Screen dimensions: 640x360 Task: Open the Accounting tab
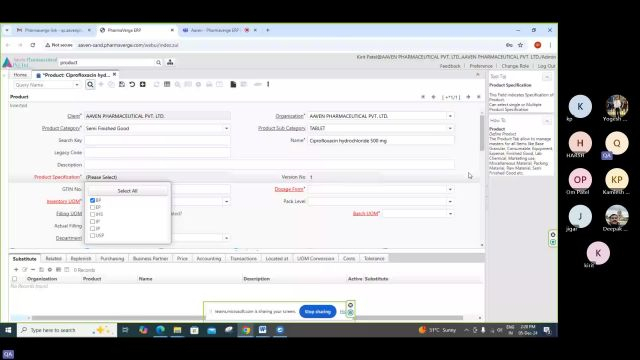[x=209, y=259]
